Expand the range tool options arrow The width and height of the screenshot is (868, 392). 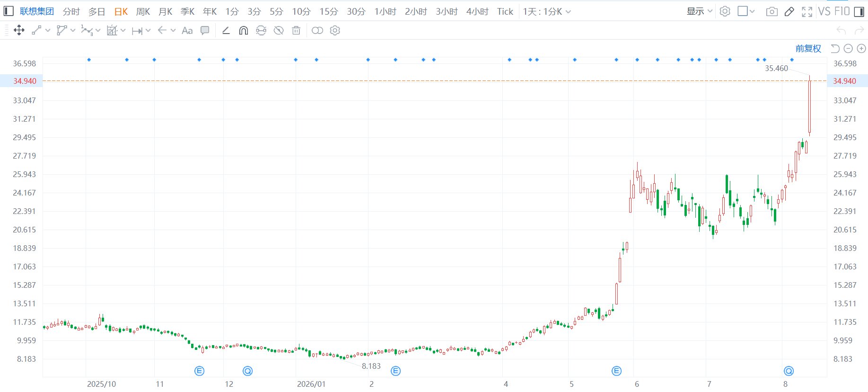coord(148,30)
